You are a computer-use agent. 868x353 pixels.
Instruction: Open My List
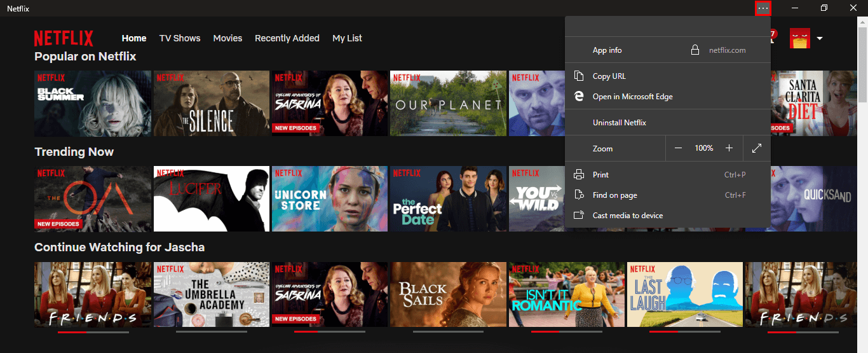[347, 38]
